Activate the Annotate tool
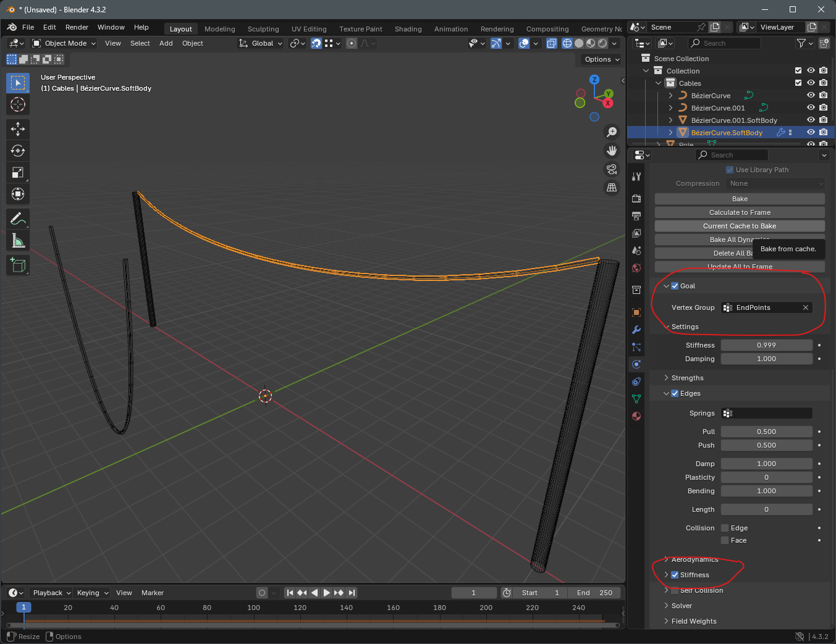This screenshot has height=644, width=836. pyautogui.click(x=18, y=219)
